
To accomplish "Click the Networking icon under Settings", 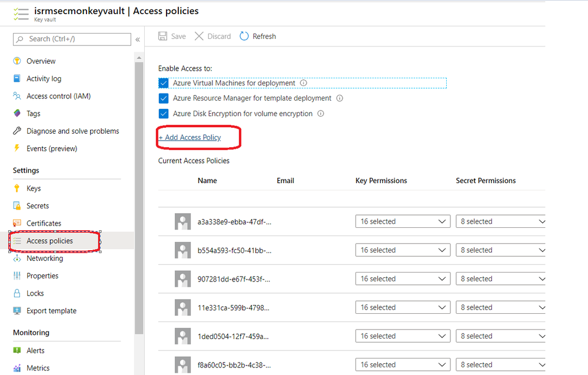I will coord(17,258).
